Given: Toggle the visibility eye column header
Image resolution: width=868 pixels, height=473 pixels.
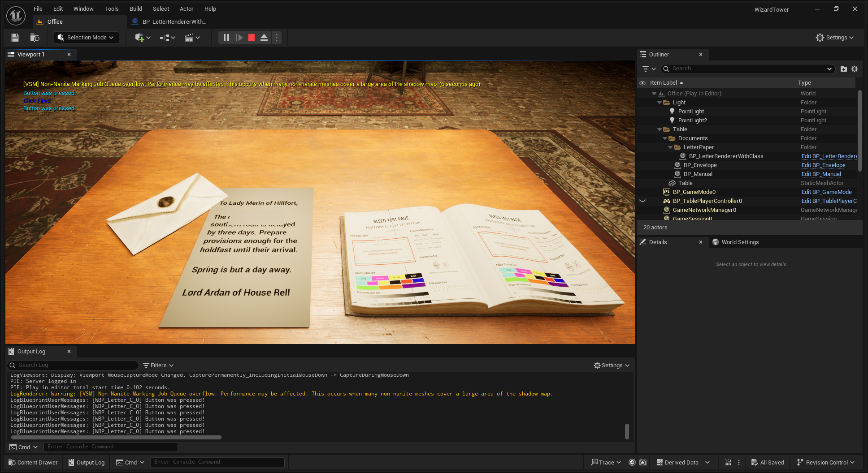Looking at the screenshot, I should 642,83.
